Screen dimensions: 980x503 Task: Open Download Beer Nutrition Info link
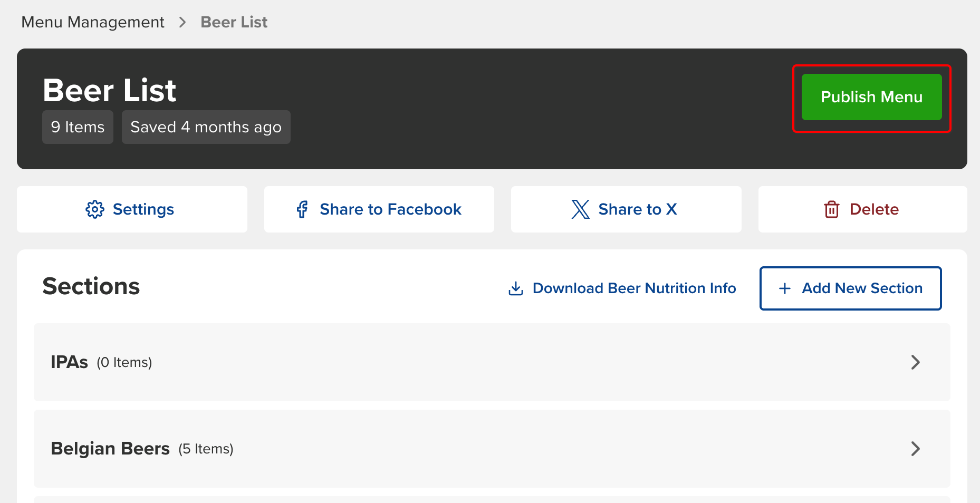(x=634, y=288)
